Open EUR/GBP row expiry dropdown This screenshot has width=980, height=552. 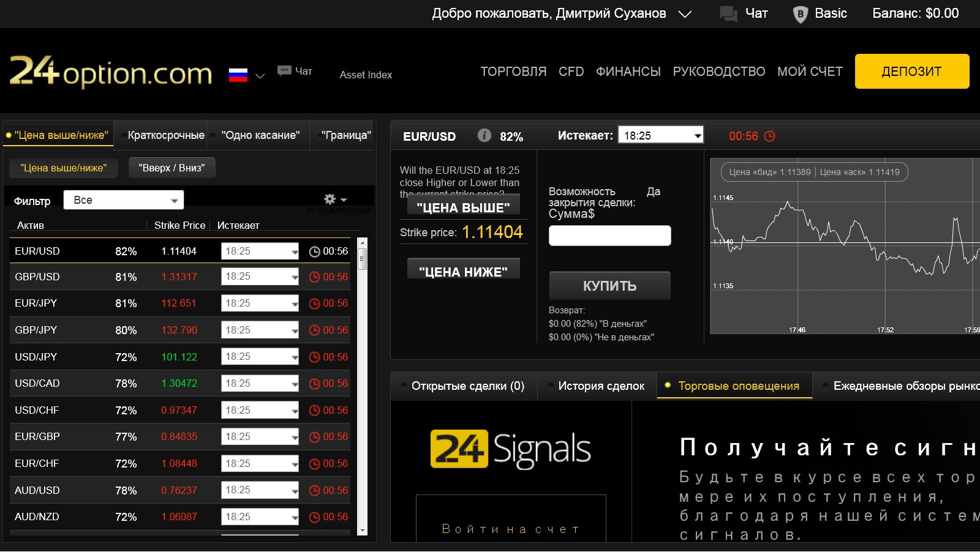pos(260,436)
